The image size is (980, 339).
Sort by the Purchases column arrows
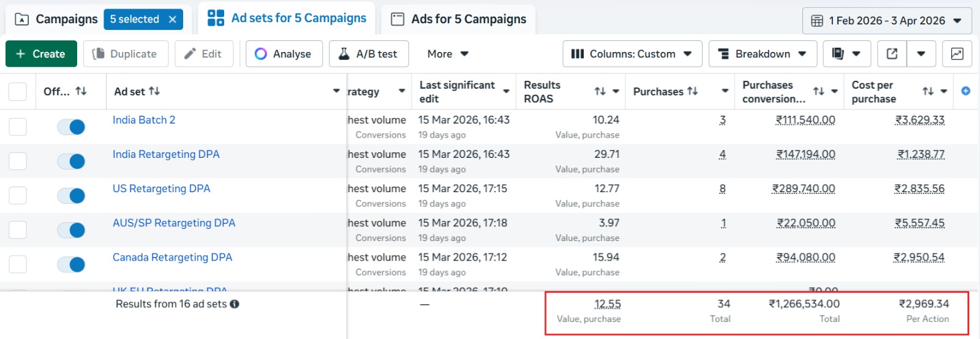pos(693,91)
